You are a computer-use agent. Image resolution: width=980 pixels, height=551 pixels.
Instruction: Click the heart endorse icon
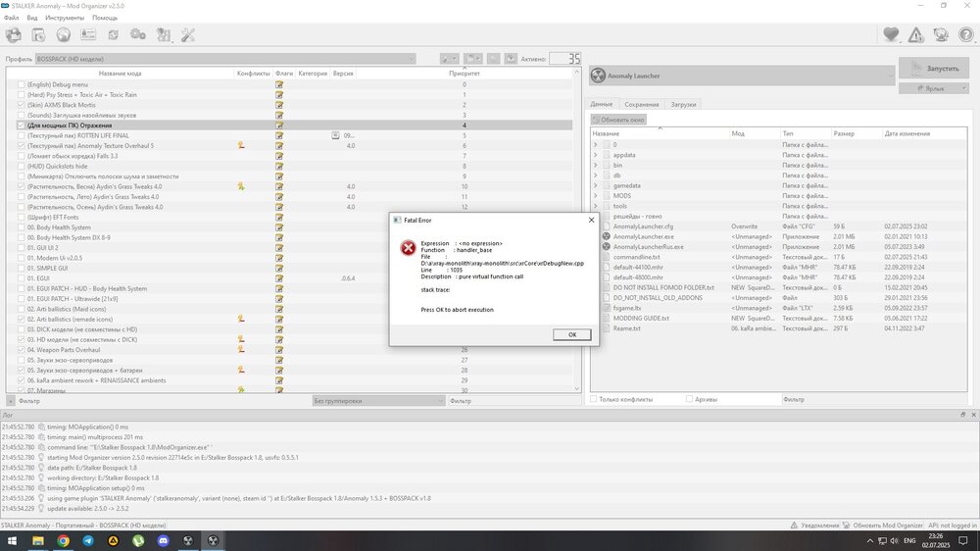pos(891,35)
